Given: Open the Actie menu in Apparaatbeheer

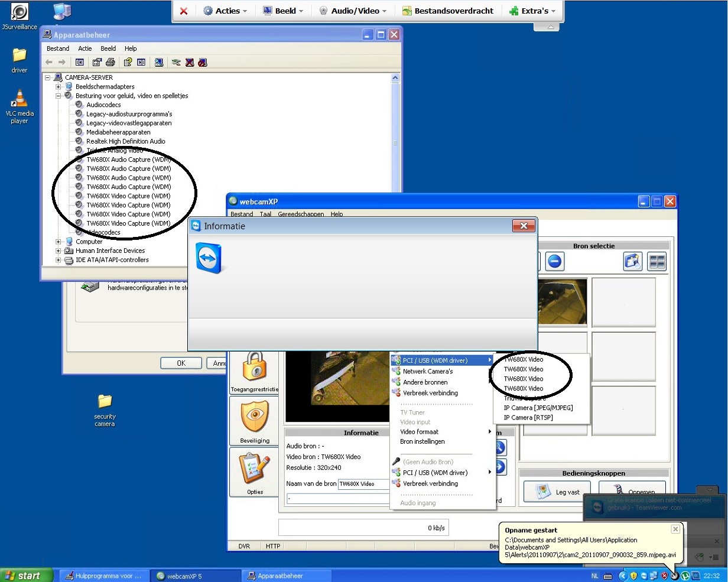Looking at the screenshot, I should click(85, 48).
